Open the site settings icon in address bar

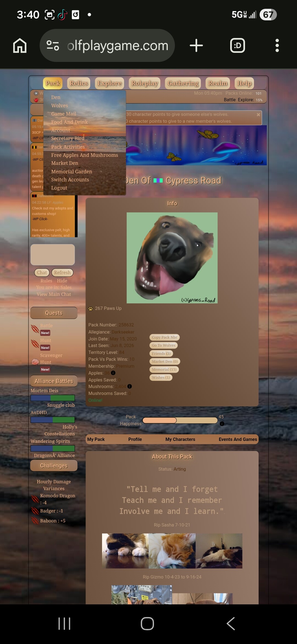(53, 45)
